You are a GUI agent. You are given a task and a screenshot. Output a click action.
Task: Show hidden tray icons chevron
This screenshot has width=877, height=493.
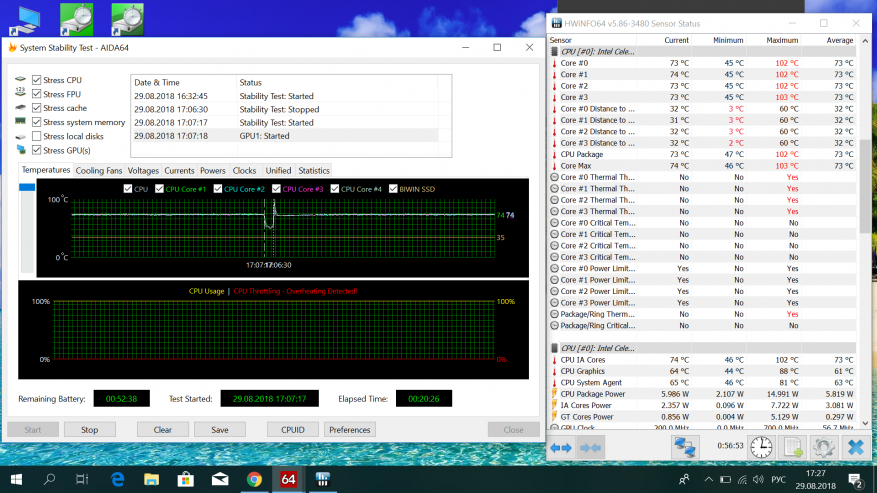709,480
